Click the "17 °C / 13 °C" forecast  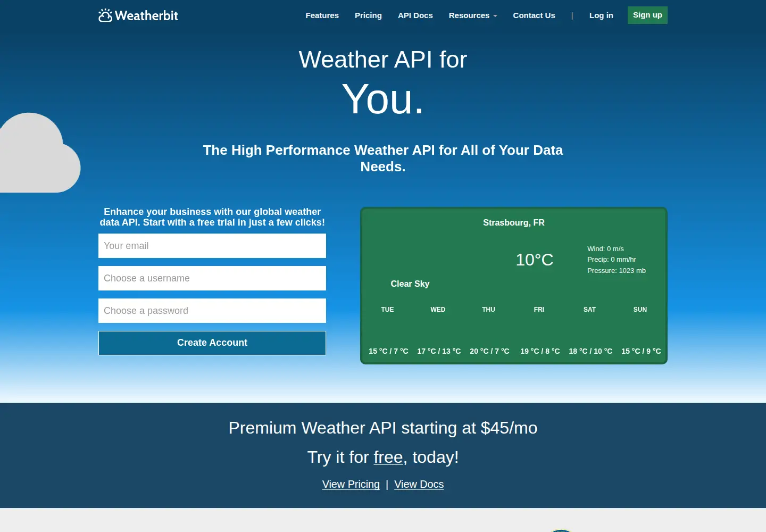439,351
